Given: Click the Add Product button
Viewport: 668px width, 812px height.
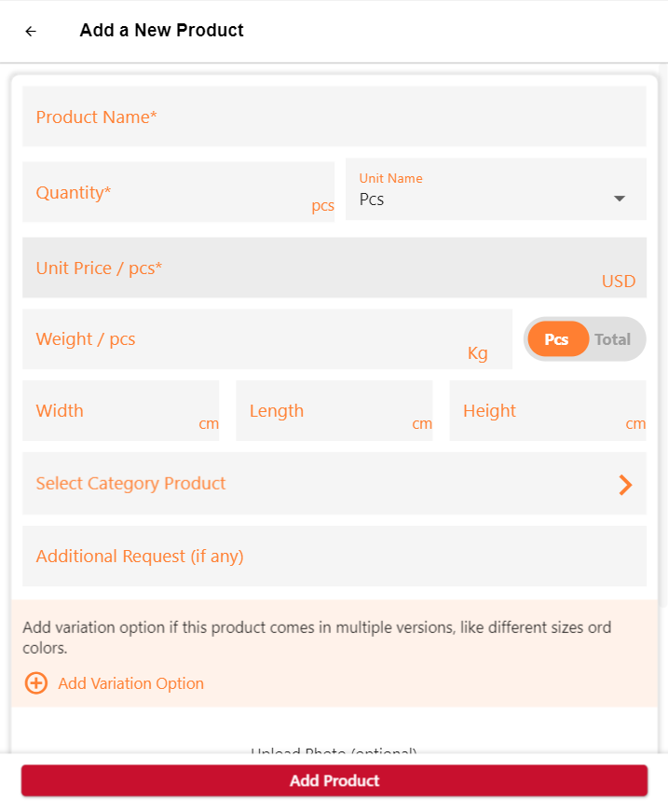Looking at the screenshot, I should 334,780.
